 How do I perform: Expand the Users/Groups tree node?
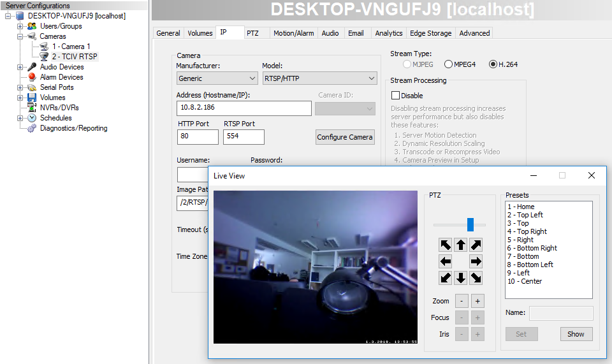point(20,26)
